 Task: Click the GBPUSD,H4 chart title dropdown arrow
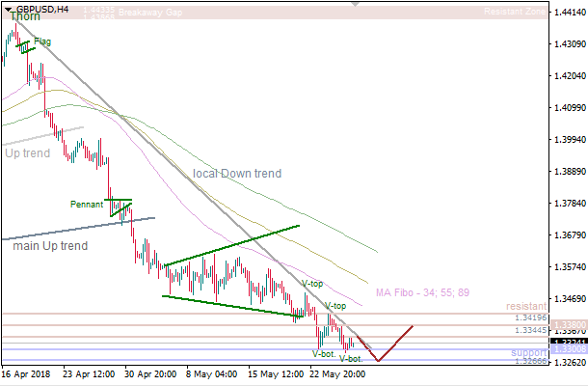coord(7,9)
